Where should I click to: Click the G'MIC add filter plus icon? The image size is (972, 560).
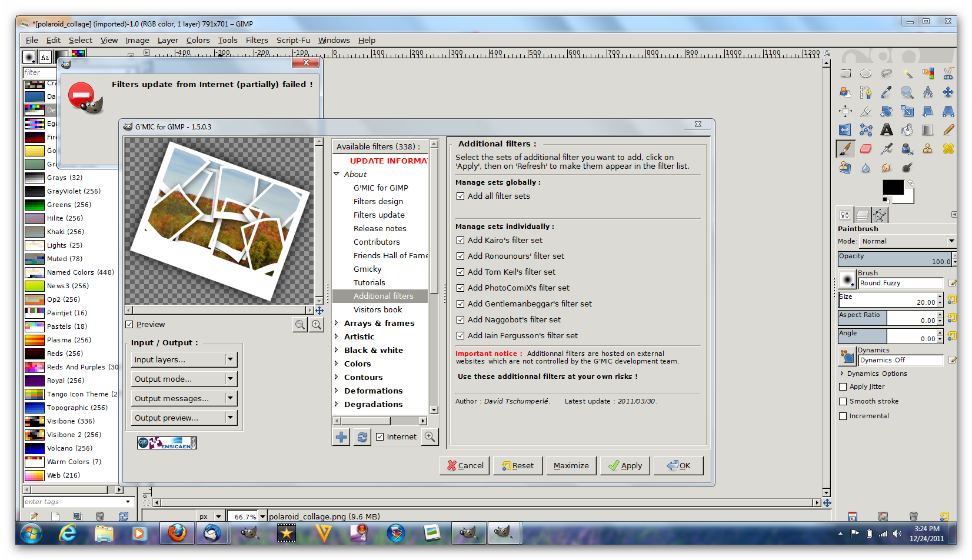(x=341, y=436)
